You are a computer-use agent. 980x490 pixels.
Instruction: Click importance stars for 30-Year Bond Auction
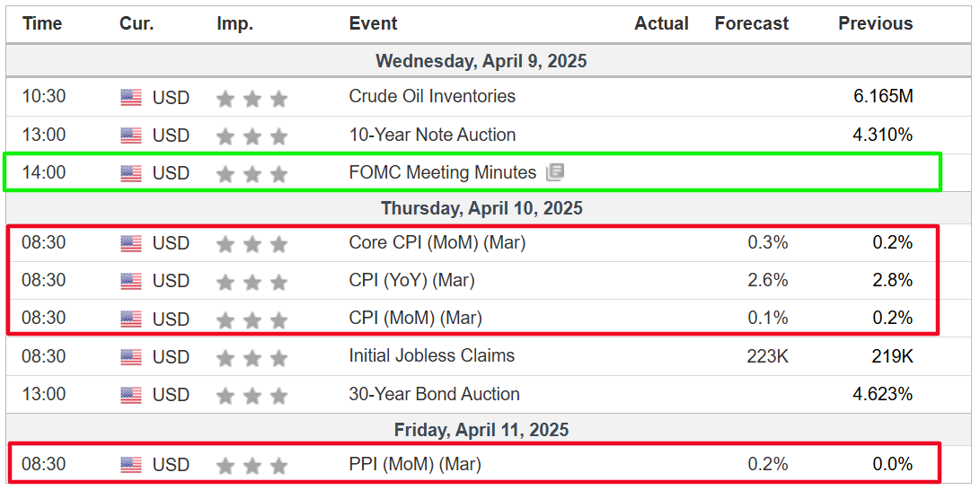click(x=252, y=396)
